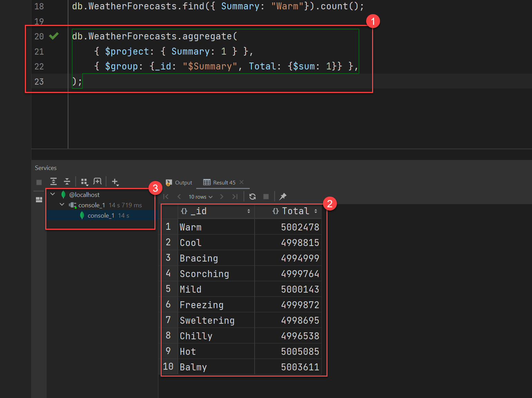Select the Sweltering cell

(x=216, y=320)
